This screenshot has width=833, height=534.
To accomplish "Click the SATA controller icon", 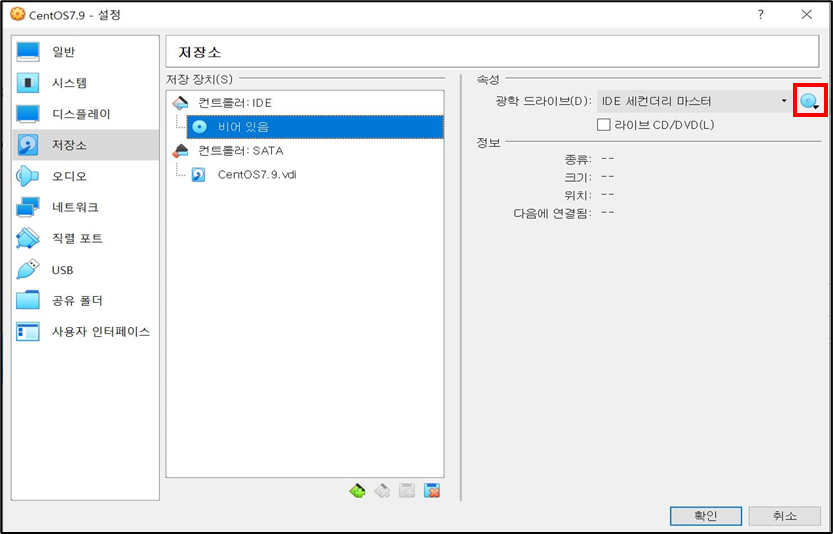I will (180, 151).
